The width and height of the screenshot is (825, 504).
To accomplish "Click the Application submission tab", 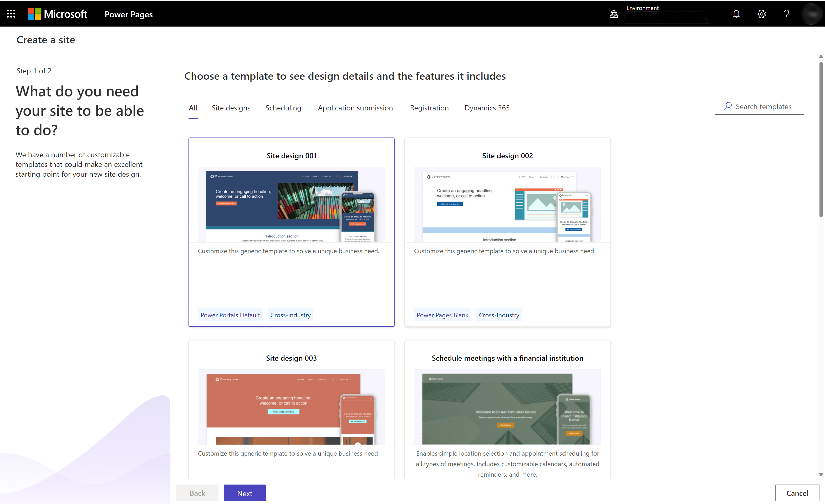I will coord(355,108).
